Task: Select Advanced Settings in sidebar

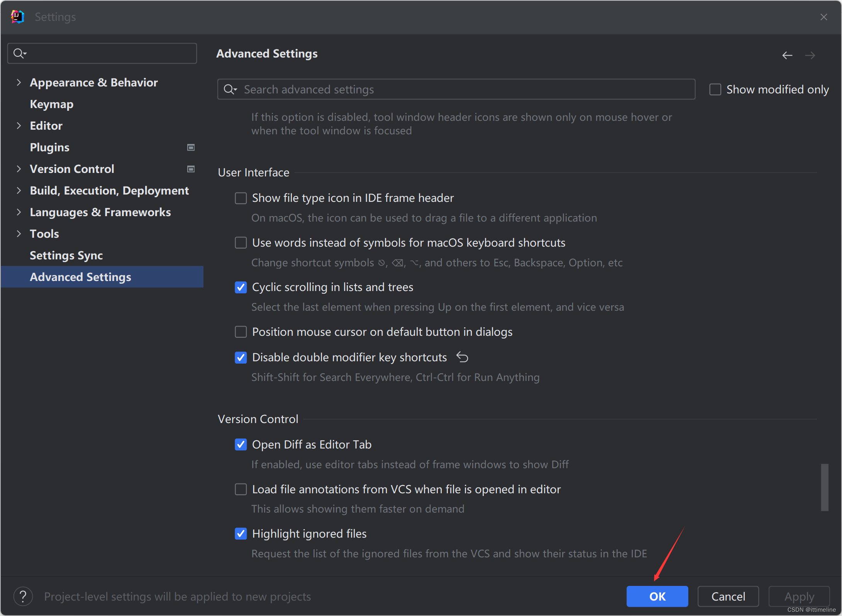Action: tap(102, 277)
